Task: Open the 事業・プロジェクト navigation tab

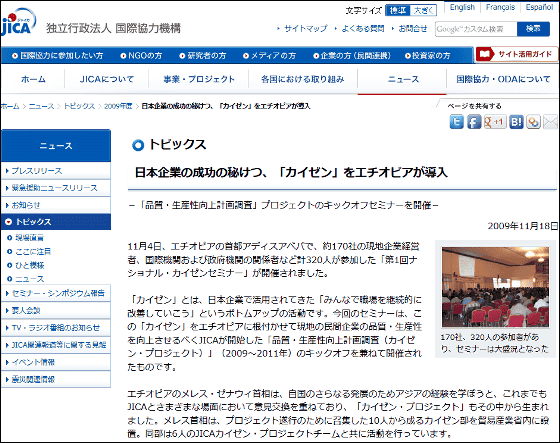Action: (199, 79)
